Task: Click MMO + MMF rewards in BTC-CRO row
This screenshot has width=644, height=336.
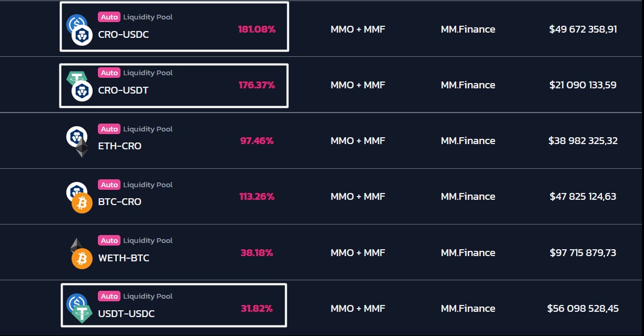Action: (x=358, y=197)
